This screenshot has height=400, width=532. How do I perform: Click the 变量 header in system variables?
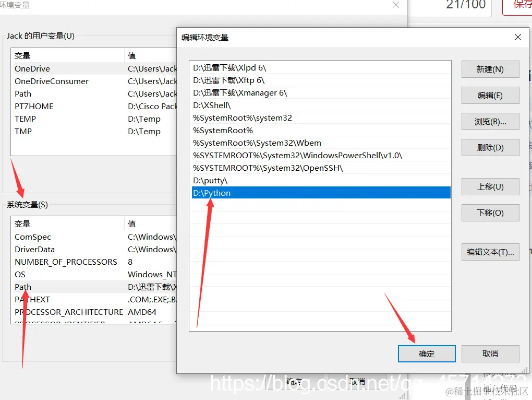(68, 224)
